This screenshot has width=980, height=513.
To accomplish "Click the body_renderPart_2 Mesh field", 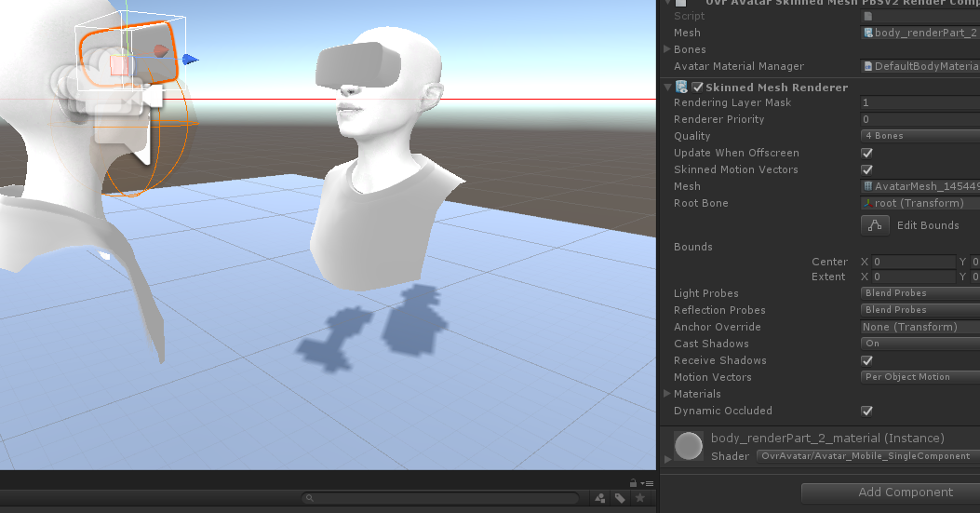I will click(920, 33).
